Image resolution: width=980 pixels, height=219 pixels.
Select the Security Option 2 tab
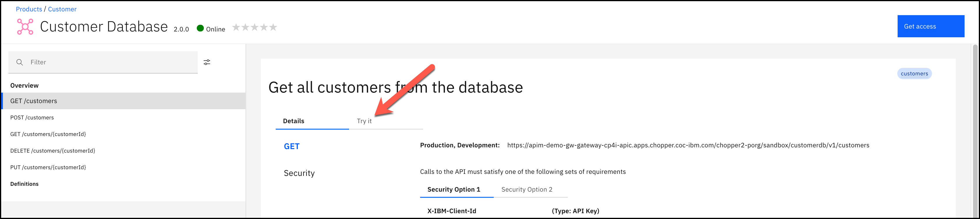pyautogui.click(x=530, y=189)
